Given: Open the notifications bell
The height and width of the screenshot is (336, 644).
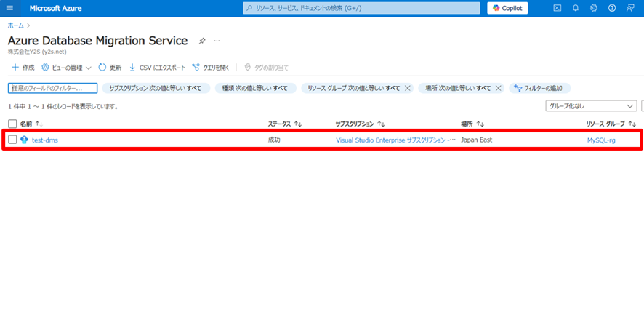Looking at the screenshot, I should pos(576,8).
